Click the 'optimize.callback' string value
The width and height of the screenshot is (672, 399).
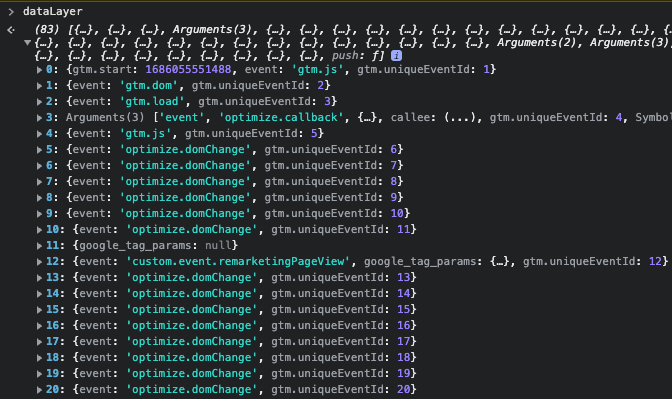tap(281, 117)
